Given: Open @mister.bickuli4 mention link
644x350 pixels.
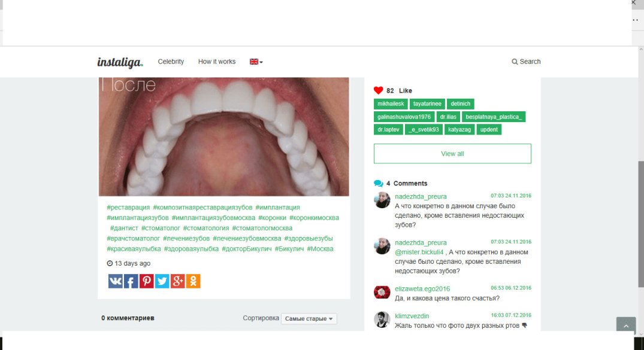Looking at the screenshot, I should (x=419, y=252).
